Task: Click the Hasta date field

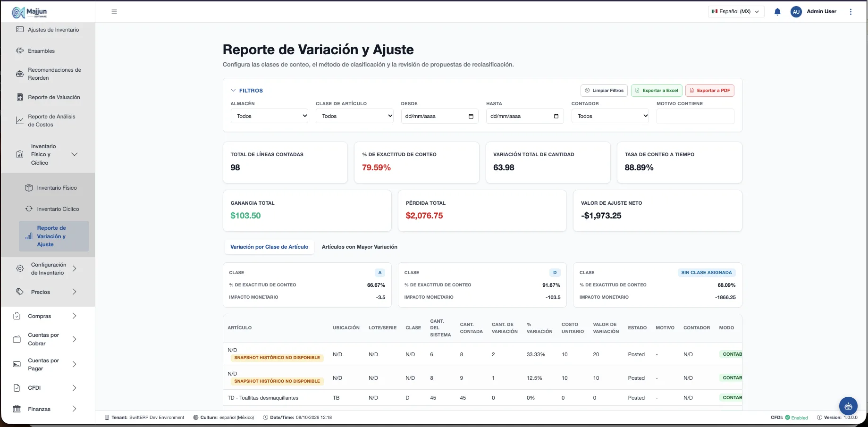Action: pyautogui.click(x=525, y=116)
